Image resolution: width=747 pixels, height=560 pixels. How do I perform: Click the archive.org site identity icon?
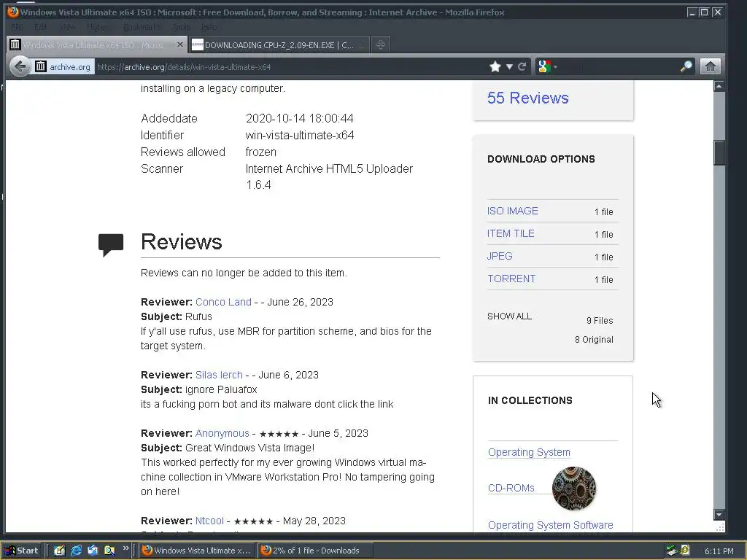pos(63,66)
